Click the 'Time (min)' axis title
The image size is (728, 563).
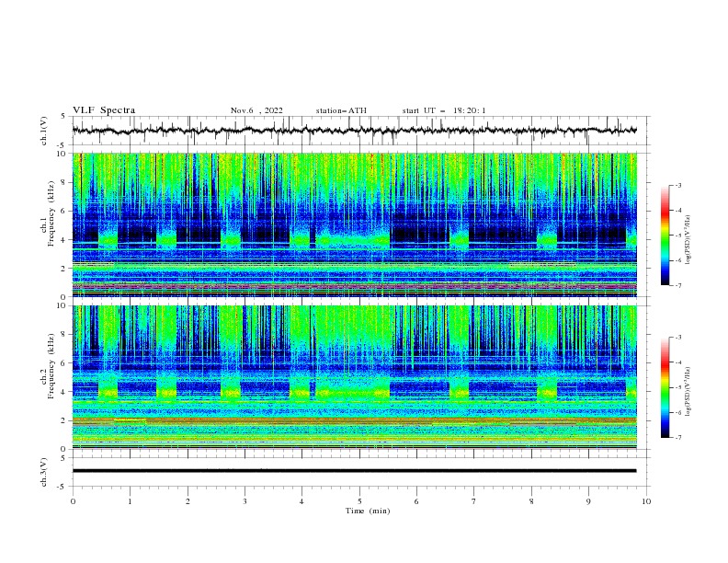click(x=368, y=511)
